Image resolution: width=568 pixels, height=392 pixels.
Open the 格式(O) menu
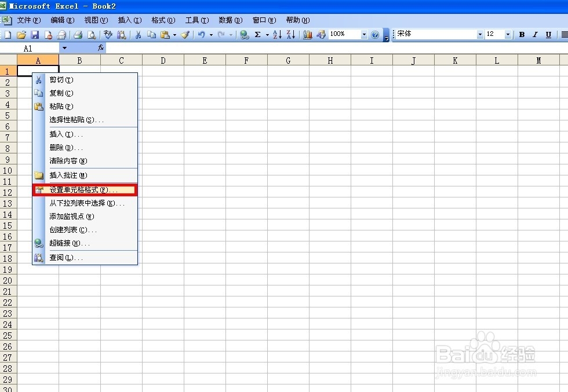coord(163,20)
